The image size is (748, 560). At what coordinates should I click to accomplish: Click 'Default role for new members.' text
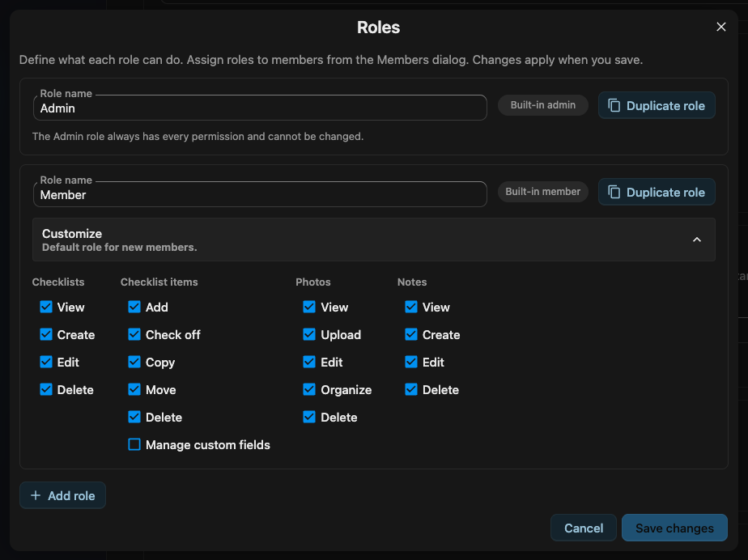click(119, 248)
